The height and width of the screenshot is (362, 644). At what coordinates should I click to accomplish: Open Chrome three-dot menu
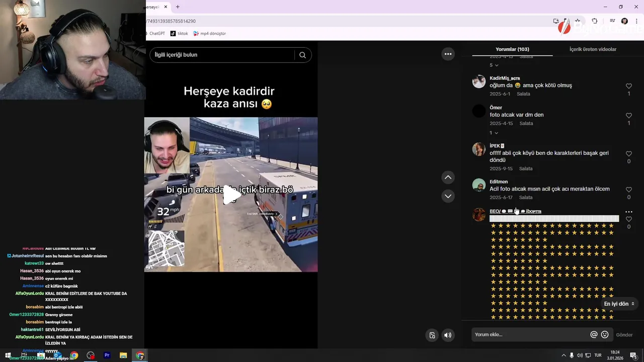point(636,21)
